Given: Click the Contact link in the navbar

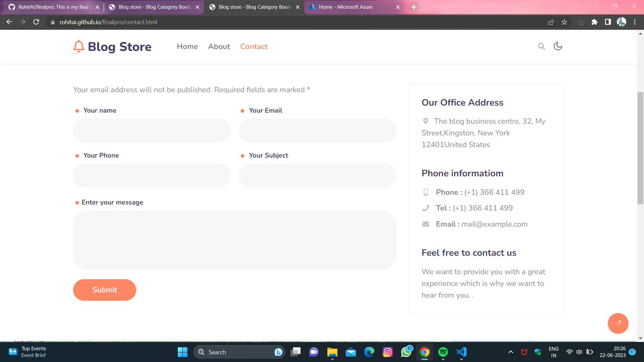Looking at the screenshot, I should [x=254, y=46].
